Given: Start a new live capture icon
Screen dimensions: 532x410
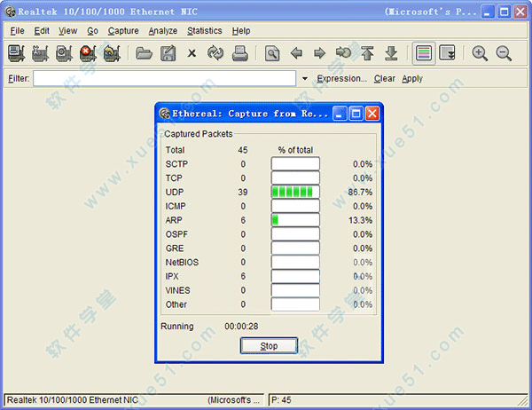Looking at the screenshot, I should 64,53.
